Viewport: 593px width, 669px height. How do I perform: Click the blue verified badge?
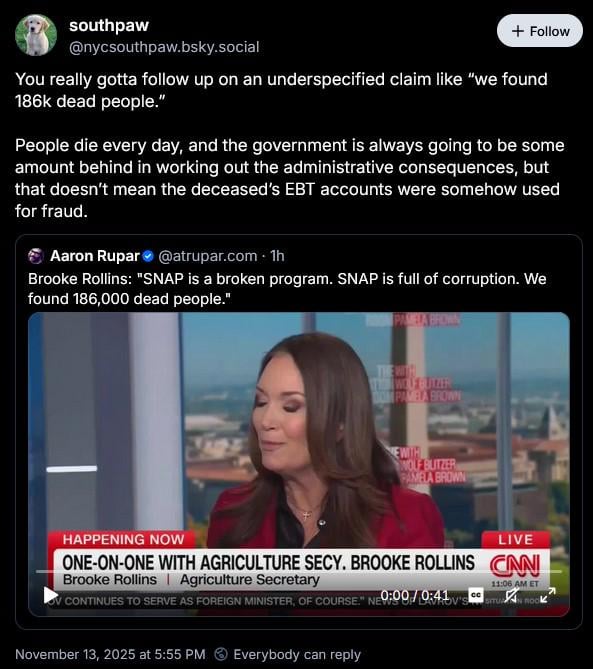[148, 256]
